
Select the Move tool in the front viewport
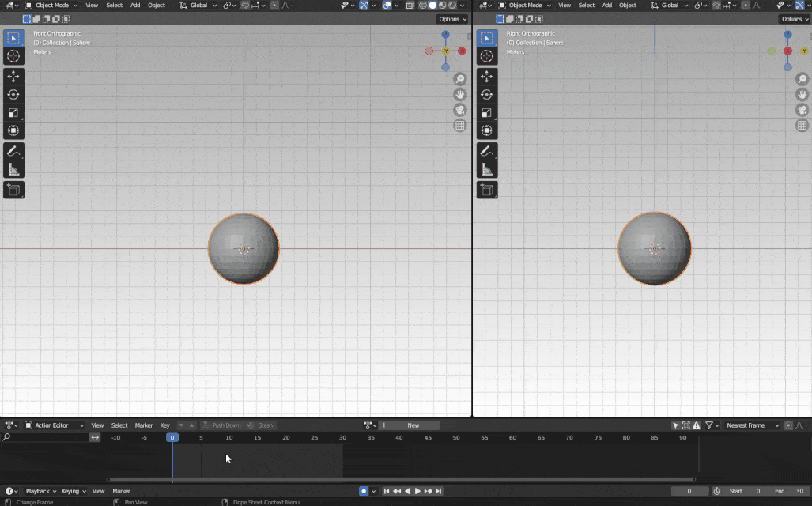point(13,76)
